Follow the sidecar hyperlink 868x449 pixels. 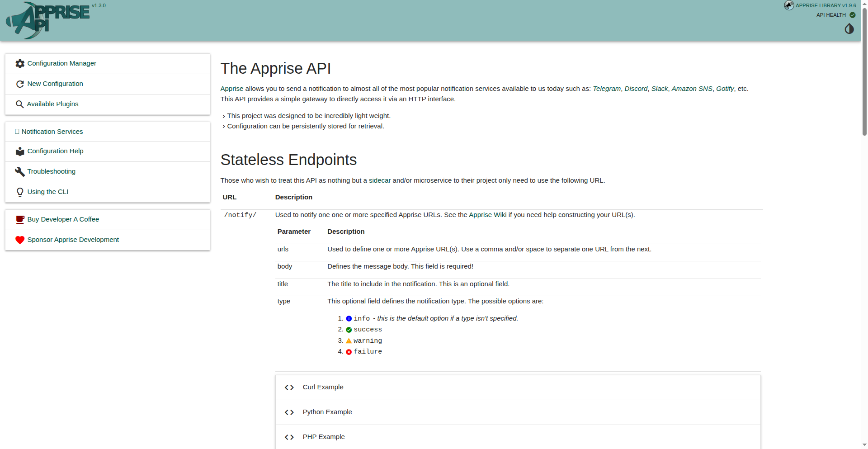tap(379, 180)
